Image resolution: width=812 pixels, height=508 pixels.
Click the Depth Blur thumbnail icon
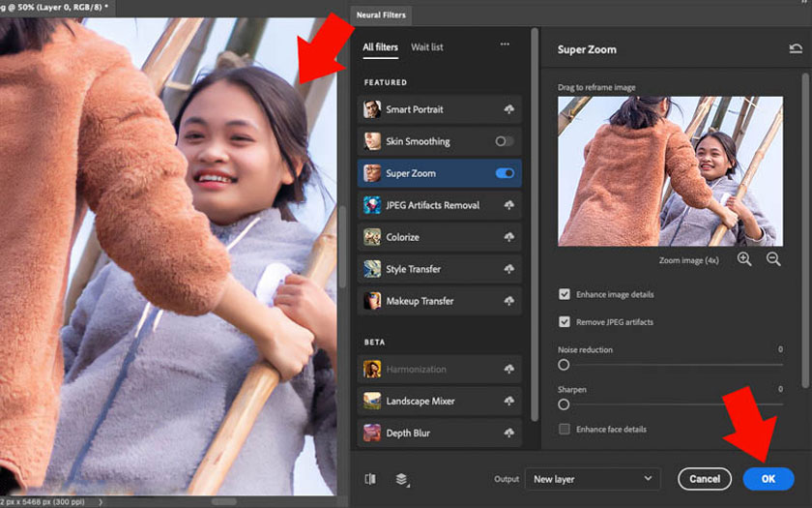pyautogui.click(x=372, y=433)
